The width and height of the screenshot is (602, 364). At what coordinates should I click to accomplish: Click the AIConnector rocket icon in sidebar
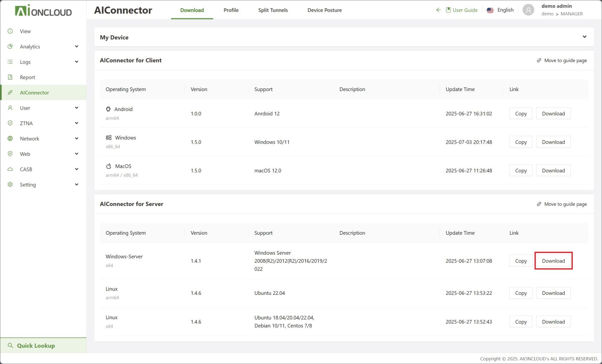pos(10,92)
